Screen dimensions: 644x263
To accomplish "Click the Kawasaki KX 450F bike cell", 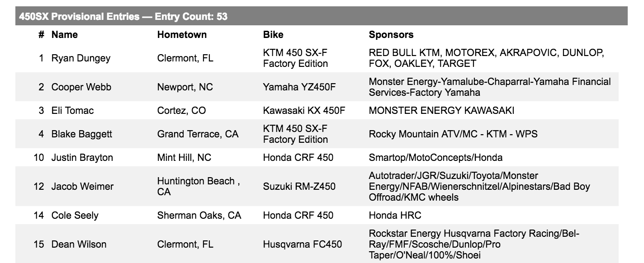I will (304, 111).
